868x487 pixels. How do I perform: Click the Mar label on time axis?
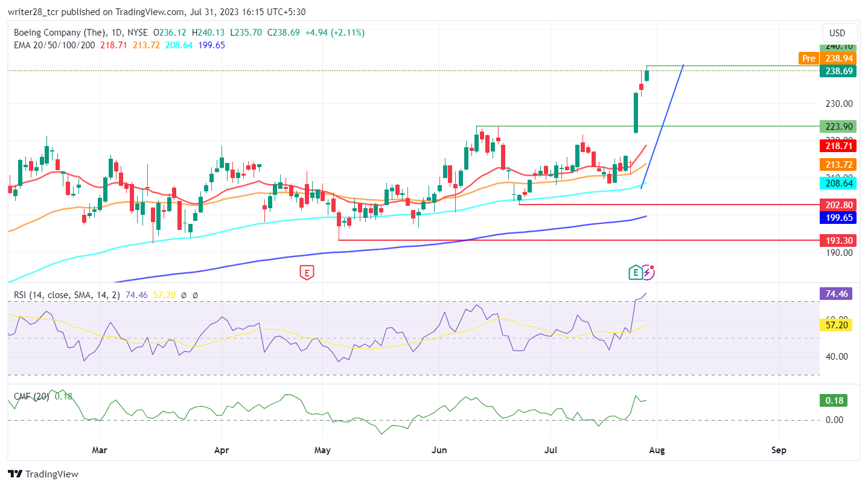[x=100, y=450]
